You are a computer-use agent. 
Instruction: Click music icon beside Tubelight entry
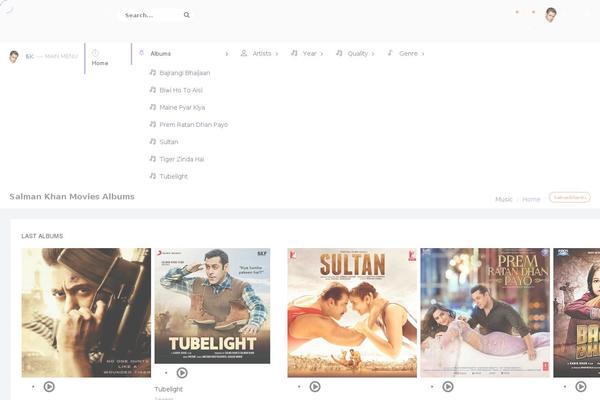coord(153,175)
